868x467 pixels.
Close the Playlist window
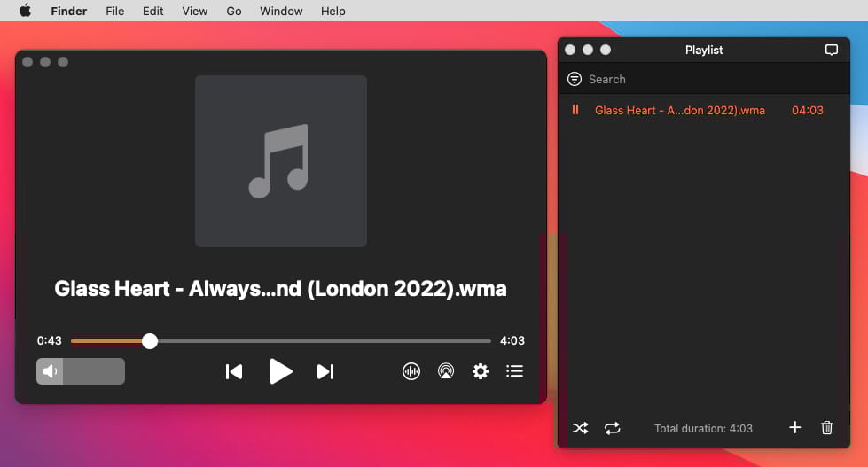[570, 50]
